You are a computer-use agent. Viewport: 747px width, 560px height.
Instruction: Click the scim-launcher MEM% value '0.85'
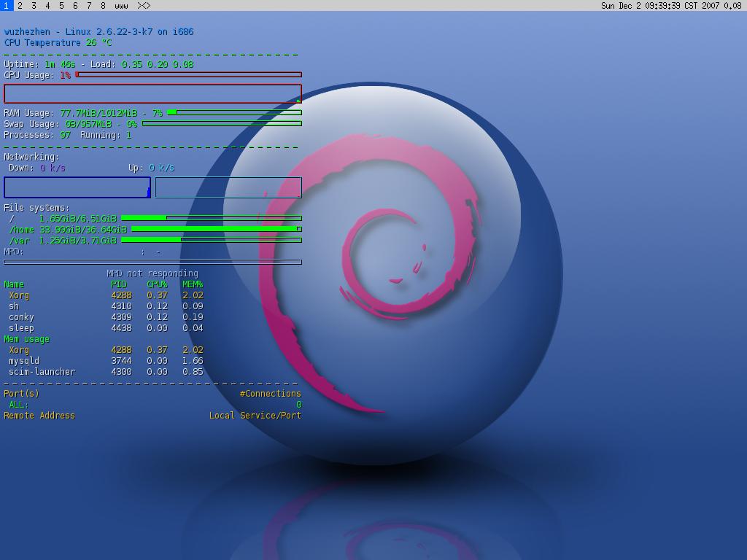193,372
